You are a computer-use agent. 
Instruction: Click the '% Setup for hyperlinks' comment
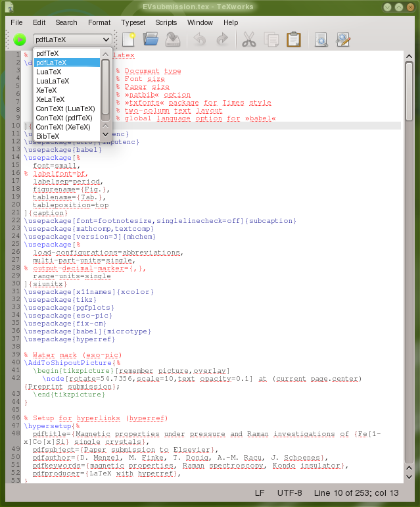coord(95,418)
